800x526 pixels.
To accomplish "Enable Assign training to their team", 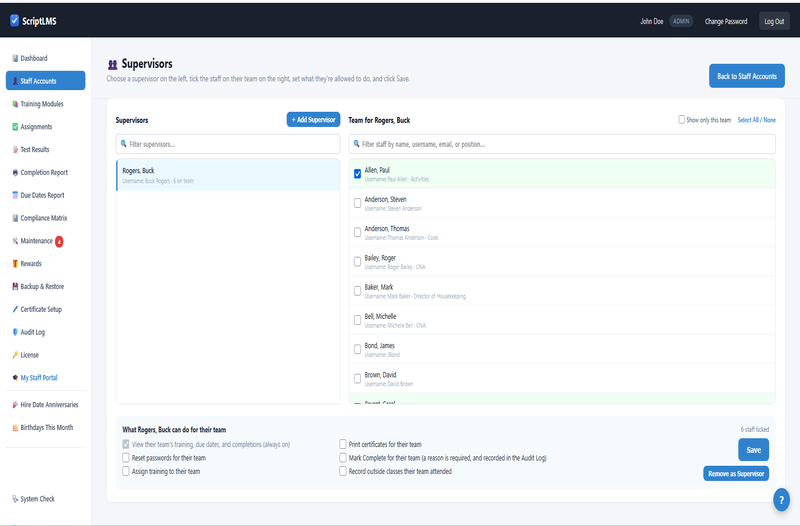I will [126, 471].
